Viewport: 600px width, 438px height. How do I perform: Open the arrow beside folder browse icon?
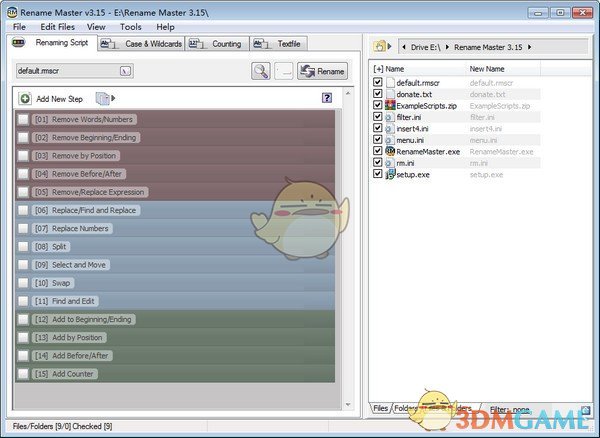coord(390,46)
